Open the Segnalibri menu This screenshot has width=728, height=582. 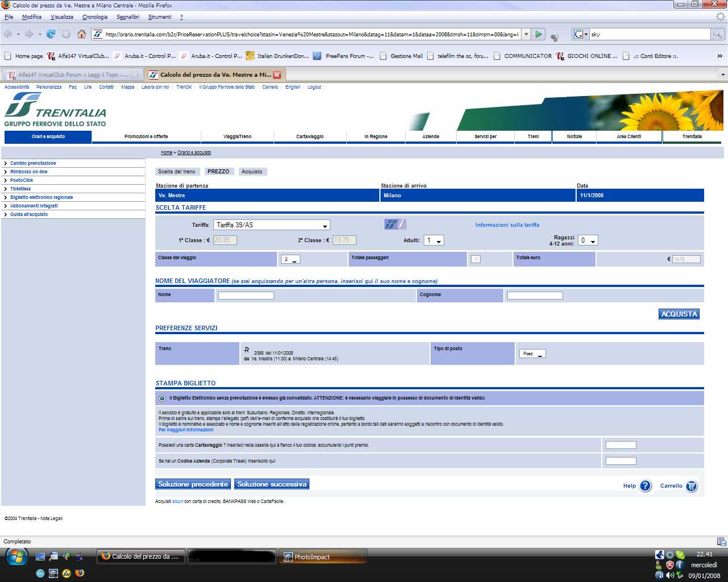click(128, 17)
